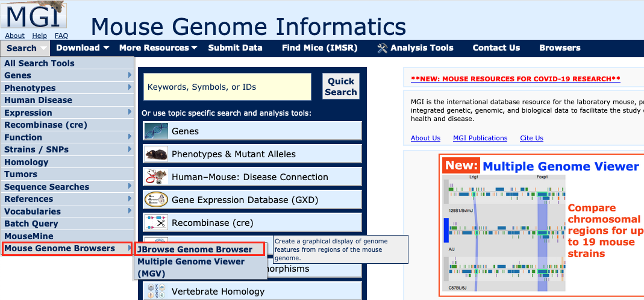Expand the Strains / SNPs submenu arrow
Viewport: 644px width, 300px height.
tap(130, 149)
